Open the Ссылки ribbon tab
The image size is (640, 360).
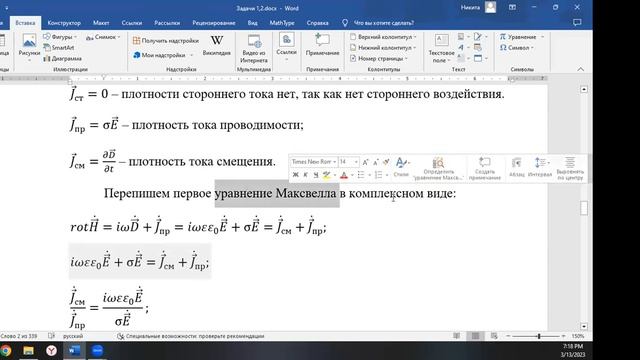132,23
